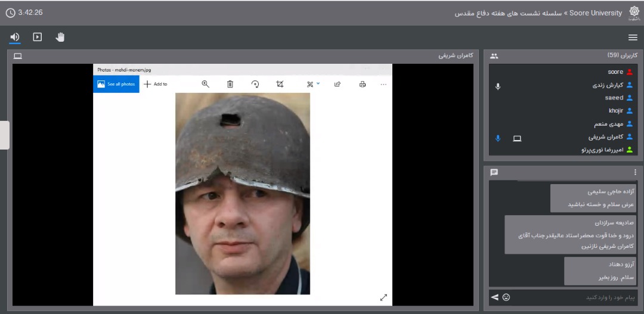Toggle the speaker audio icon
644x314 pixels.
tap(15, 38)
